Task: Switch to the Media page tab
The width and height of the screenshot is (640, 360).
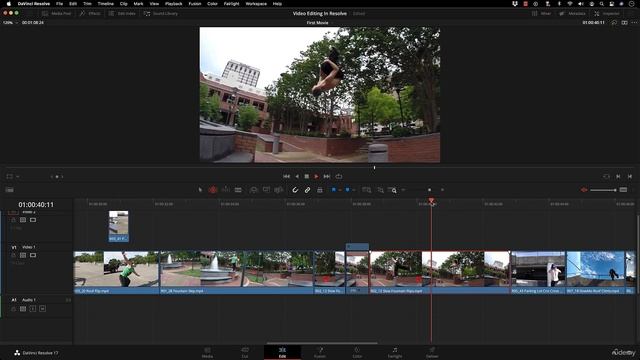Action: [x=207, y=353]
